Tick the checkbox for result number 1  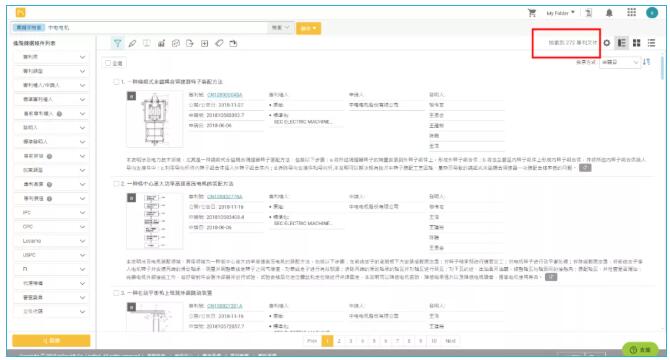[116, 82]
